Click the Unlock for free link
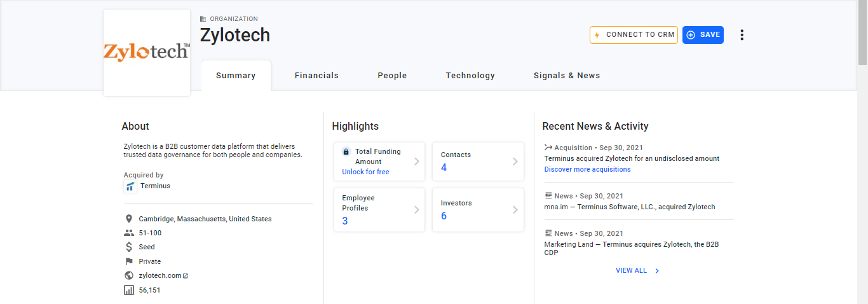This screenshot has height=304, width=868. coord(365,172)
